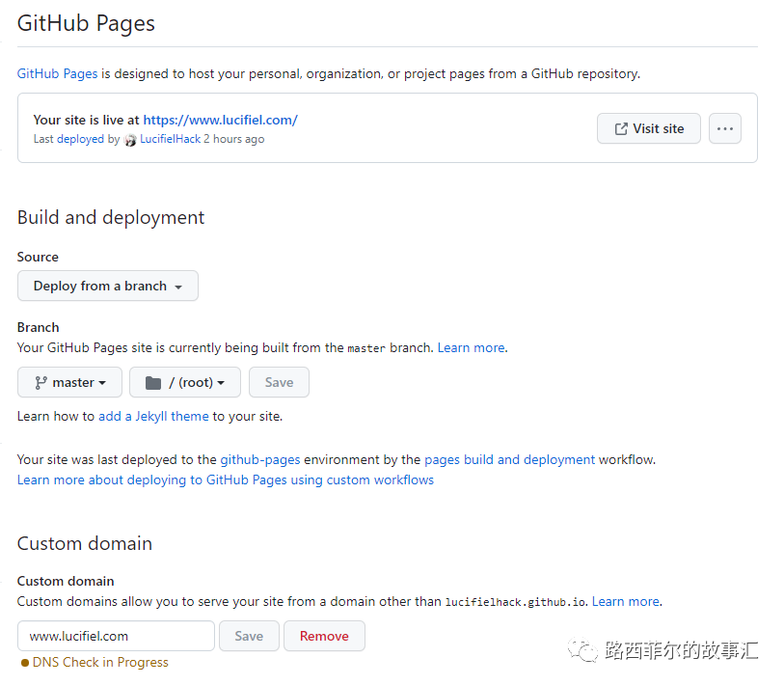The width and height of the screenshot is (784, 685).
Task: Click the Visit site button
Action: [648, 128]
